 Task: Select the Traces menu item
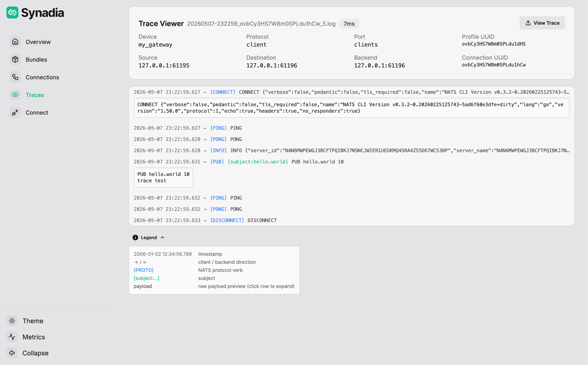(35, 95)
